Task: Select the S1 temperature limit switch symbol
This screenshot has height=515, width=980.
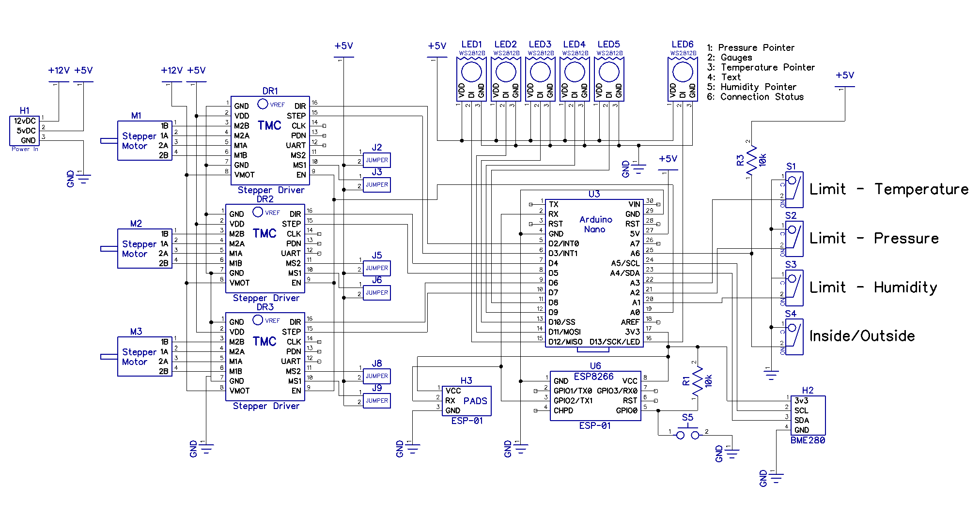Action: 794,190
